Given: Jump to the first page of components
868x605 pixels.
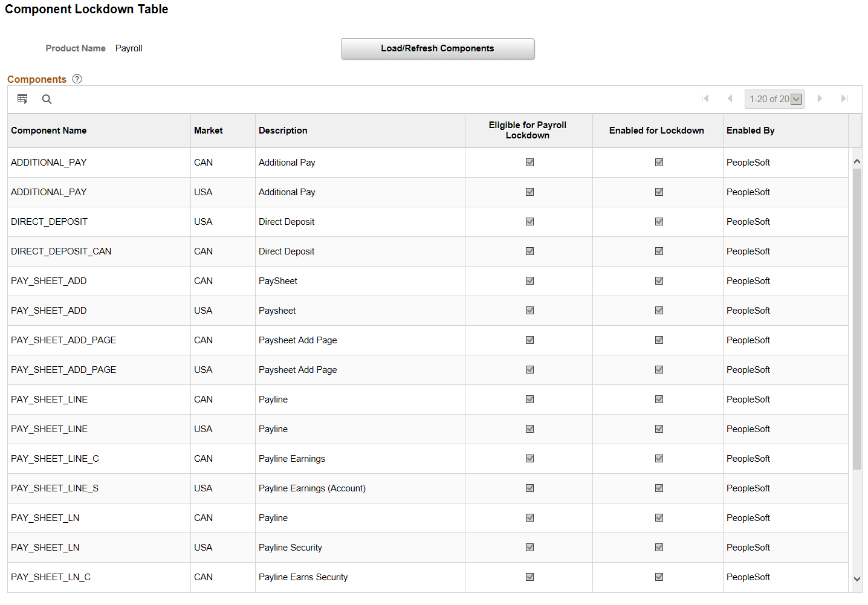Looking at the screenshot, I should pos(705,99).
